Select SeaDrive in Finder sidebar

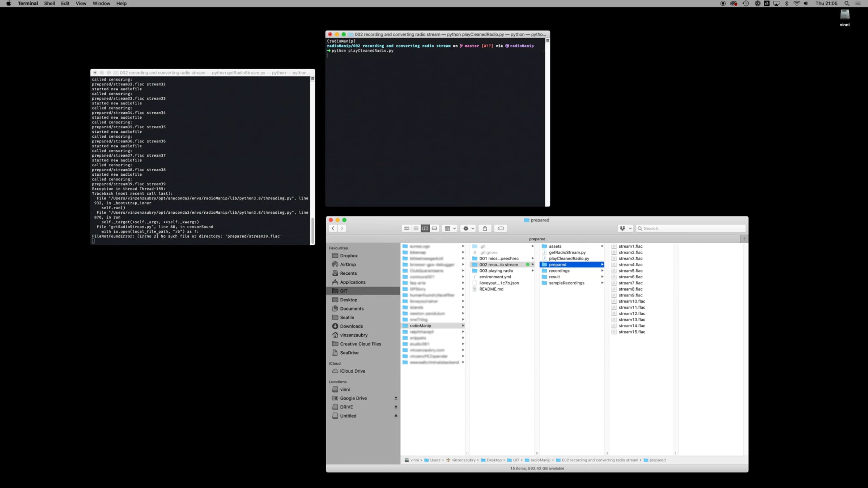(349, 353)
